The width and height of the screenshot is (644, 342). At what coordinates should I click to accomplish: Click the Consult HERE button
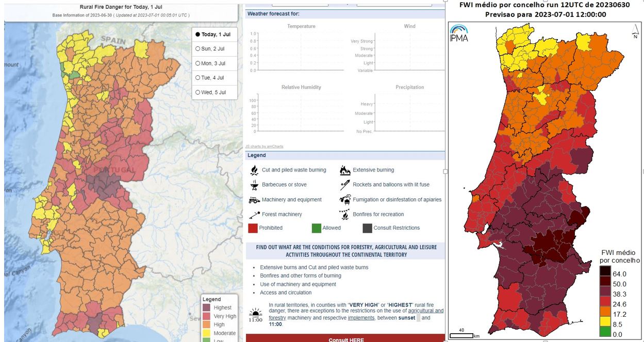(x=346, y=338)
